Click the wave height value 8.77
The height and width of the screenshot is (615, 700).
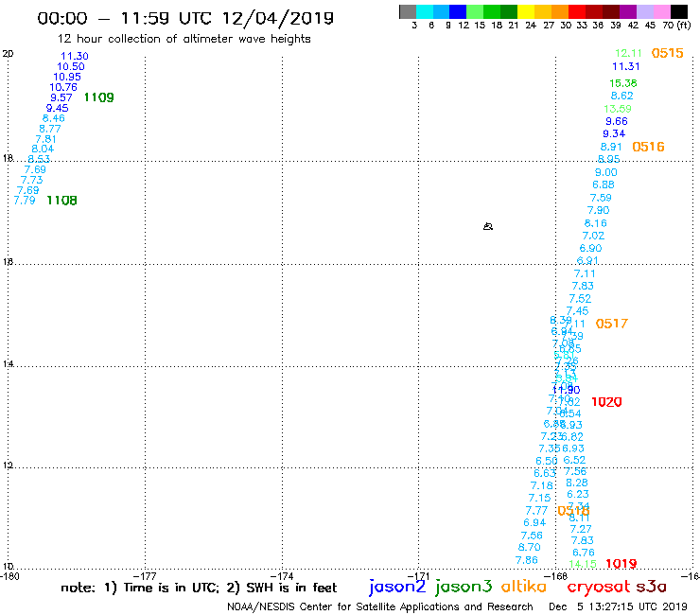point(50,129)
